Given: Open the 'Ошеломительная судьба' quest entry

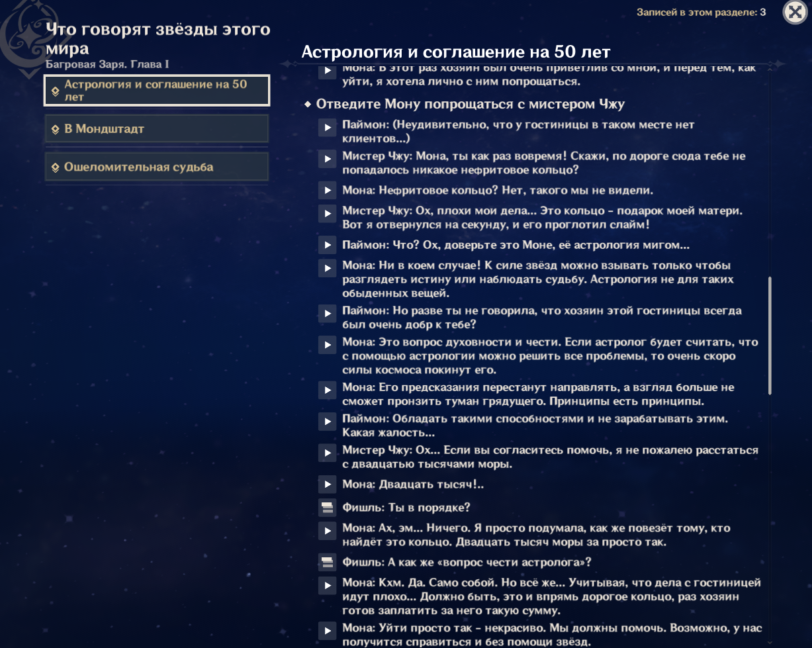Looking at the screenshot, I should [157, 167].
